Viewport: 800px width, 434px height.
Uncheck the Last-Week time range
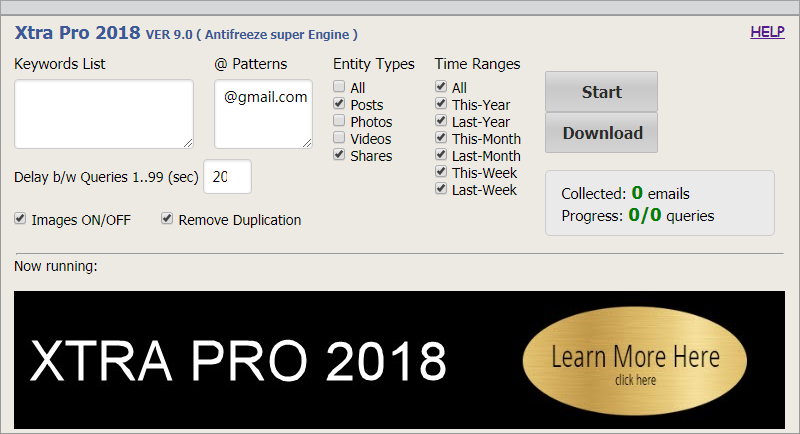pyautogui.click(x=441, y=189)
